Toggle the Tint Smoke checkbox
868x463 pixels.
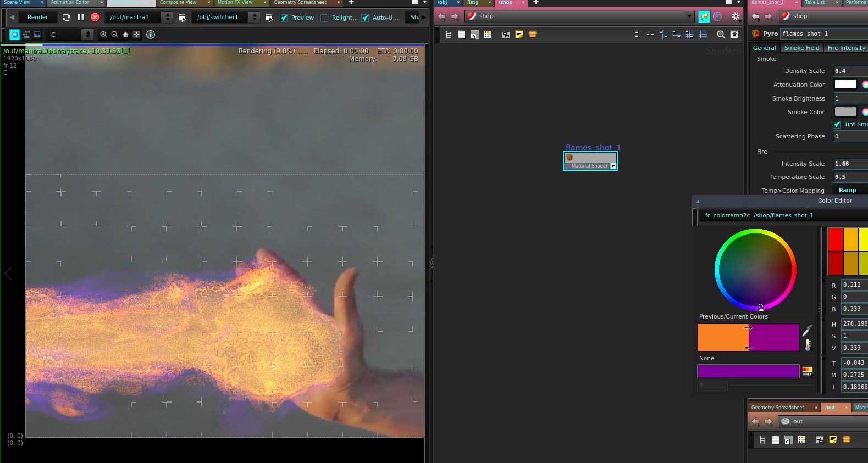pyautogui.click(x=837, y=125)
